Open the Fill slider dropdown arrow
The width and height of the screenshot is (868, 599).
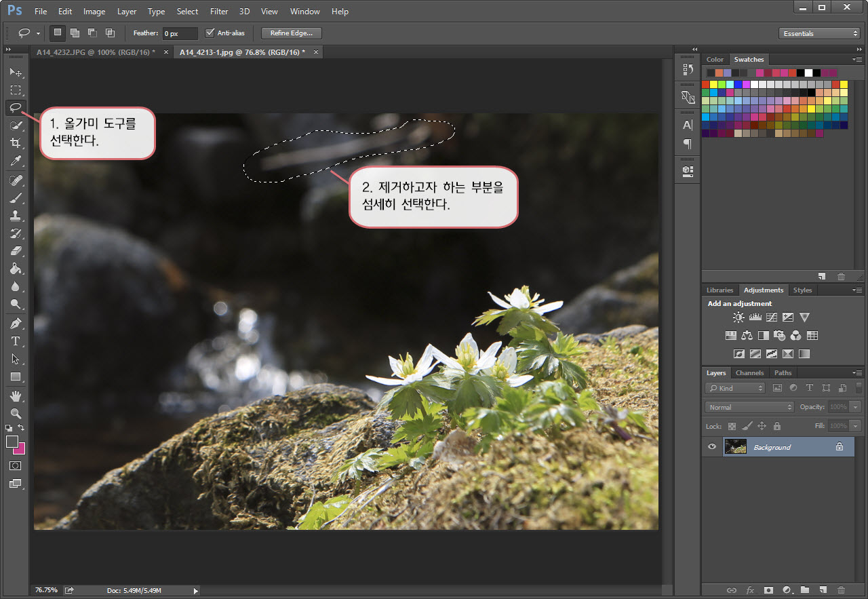pyautogui.click(x=855, y=426)
